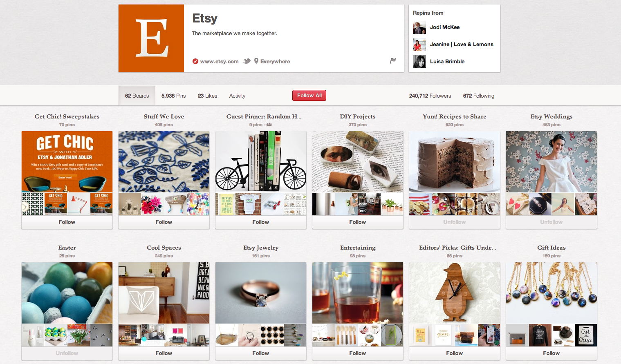Viewport: 621px width, 364px height.
Task: Click Jodi McKee's avatar picture
Action: (x=419, y=27)
